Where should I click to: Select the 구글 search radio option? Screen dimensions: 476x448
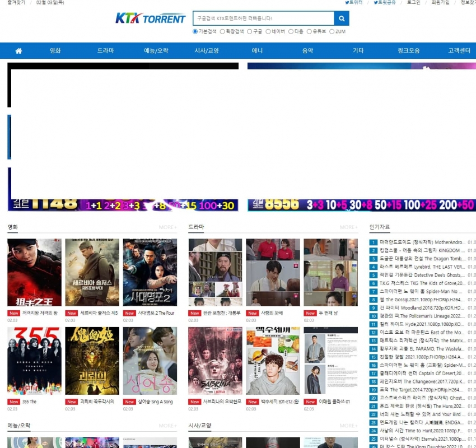coord(250,31)
